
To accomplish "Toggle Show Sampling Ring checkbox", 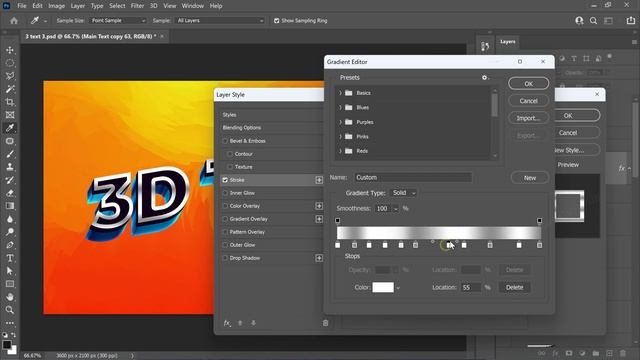I will (276, 20).
